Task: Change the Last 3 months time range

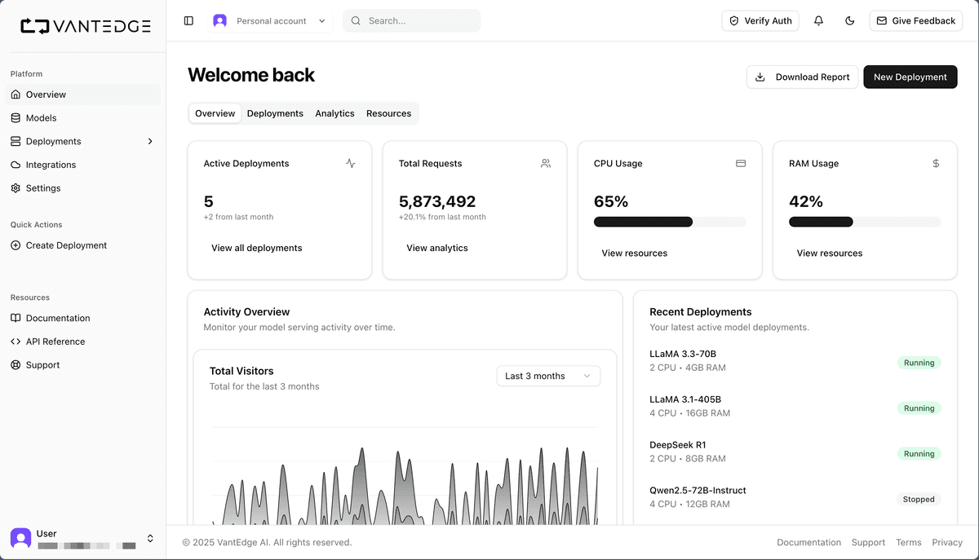Action: click(x=548, y=376)
